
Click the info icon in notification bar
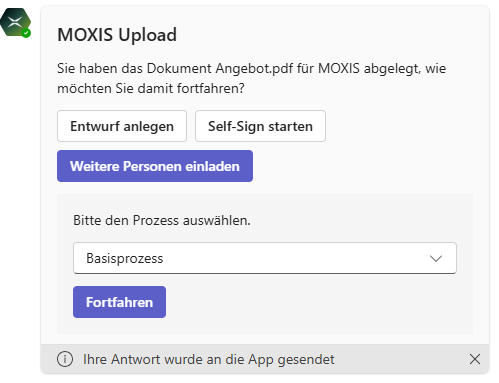(65, 359)
